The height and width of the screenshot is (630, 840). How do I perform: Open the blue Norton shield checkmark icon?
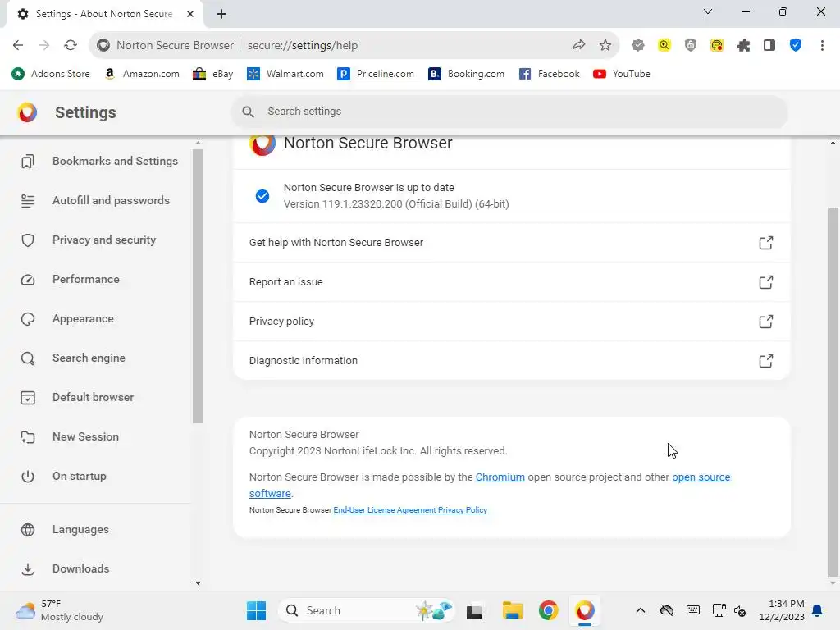796,46
